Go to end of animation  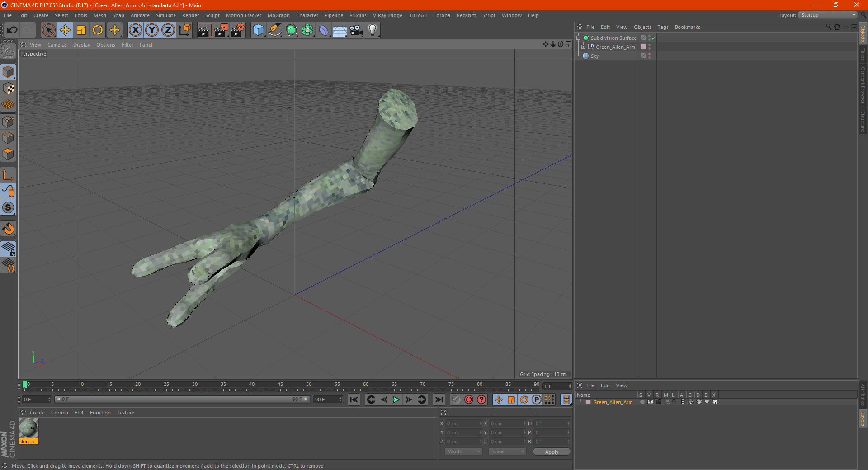(x=439, y=399)
